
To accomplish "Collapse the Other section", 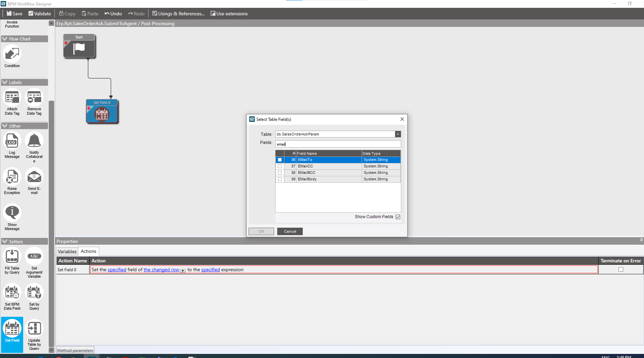I will click(x=5, y=126).
